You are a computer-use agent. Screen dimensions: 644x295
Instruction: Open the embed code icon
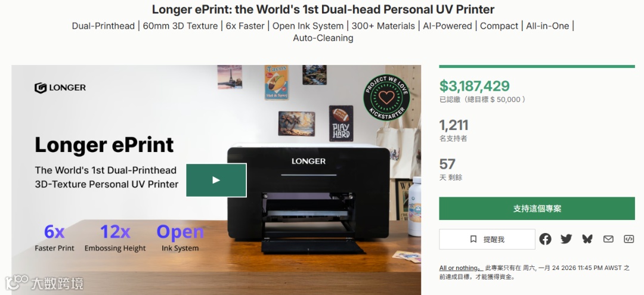click(629, 239)
